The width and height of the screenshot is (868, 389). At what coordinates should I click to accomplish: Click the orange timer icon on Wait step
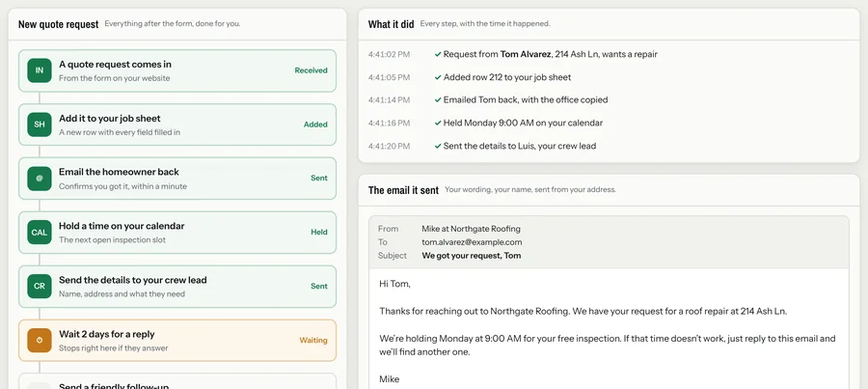(x=40, y=340)
